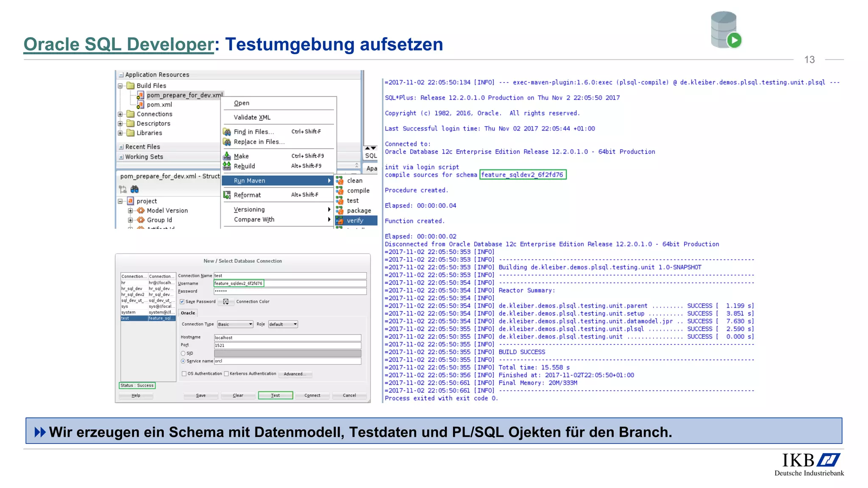This screenshot has width=868, height=488.
Task: Select the system connection row
Action: [x=148, y=312]
